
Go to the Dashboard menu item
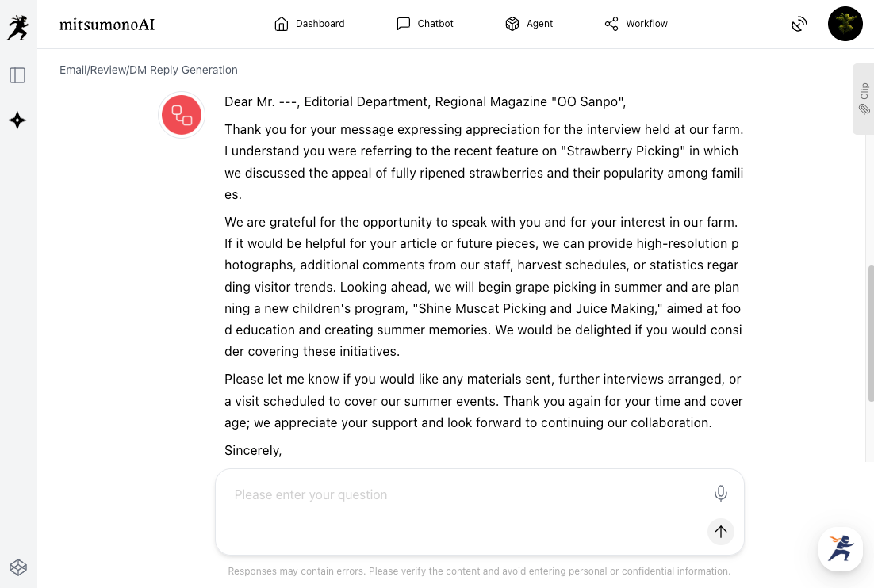(309, 24)
